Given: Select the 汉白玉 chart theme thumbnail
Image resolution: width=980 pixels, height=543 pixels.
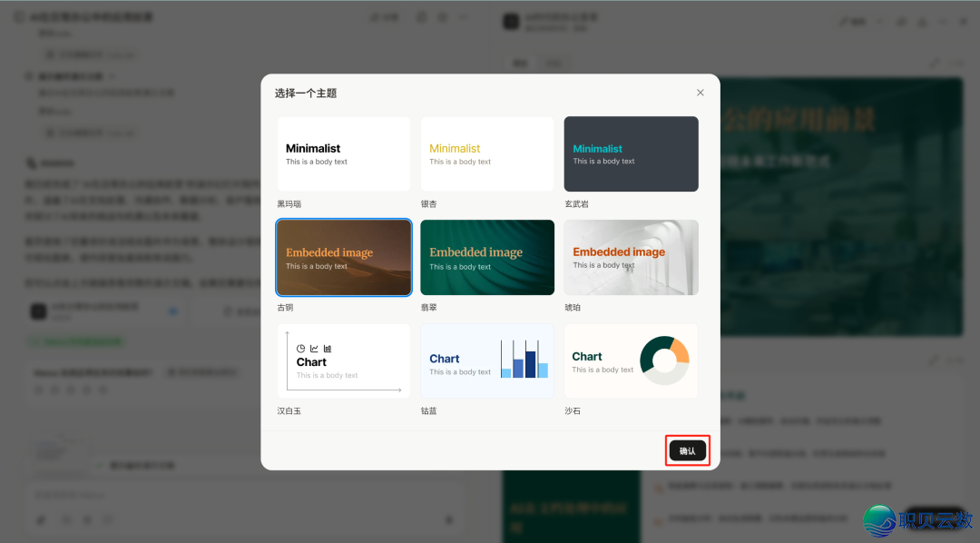Looking at the screenshot, I should 344,361.
